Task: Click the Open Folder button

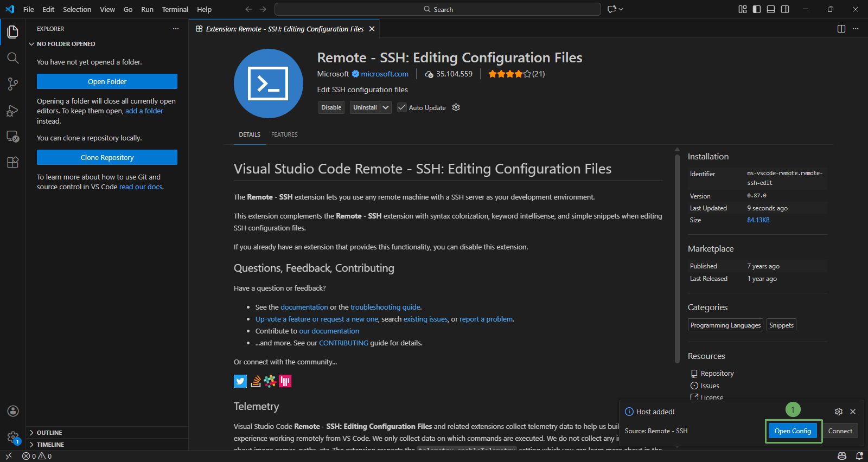Action: tap(107, 81)
